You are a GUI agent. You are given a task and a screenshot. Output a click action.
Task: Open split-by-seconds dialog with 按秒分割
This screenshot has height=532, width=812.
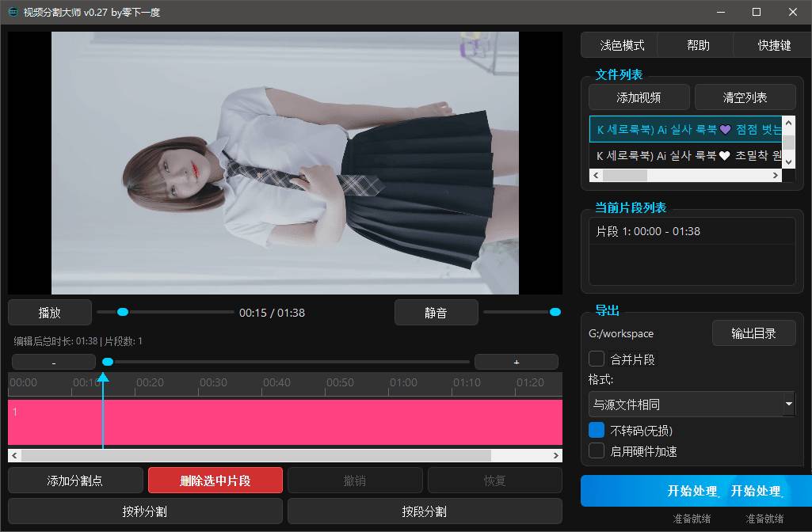pyautogui.click(x=146, y=511)
